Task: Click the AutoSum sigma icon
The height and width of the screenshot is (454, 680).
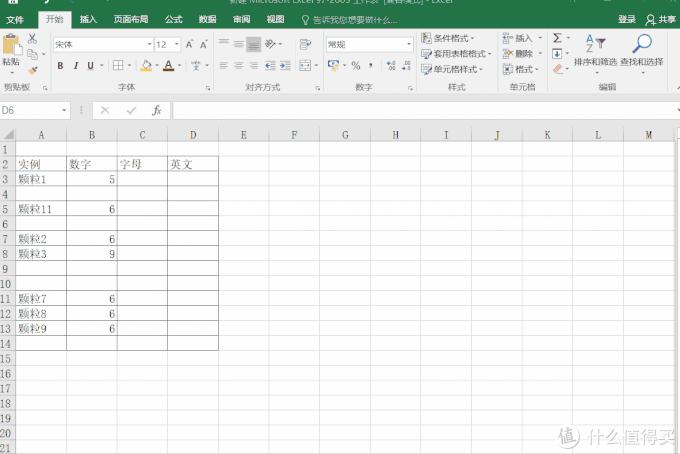Action: click(x=557, y=38)
